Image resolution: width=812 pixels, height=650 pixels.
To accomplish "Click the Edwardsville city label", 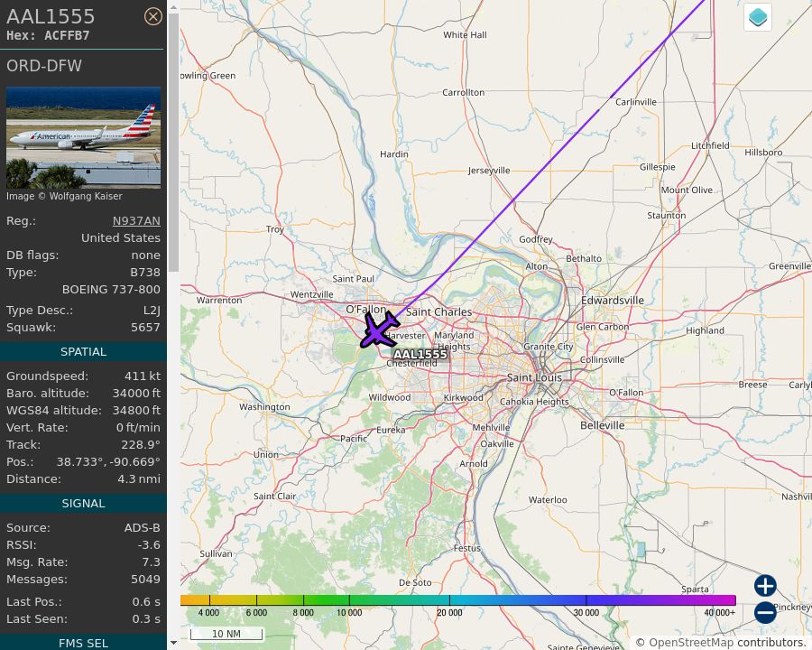I will click(x=613, y=301).
